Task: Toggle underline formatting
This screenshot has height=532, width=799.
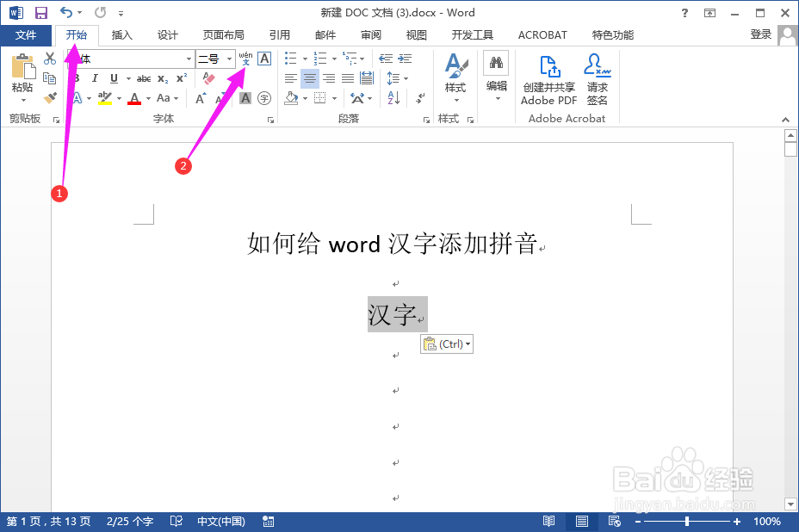Action: (x=114, y=78)
